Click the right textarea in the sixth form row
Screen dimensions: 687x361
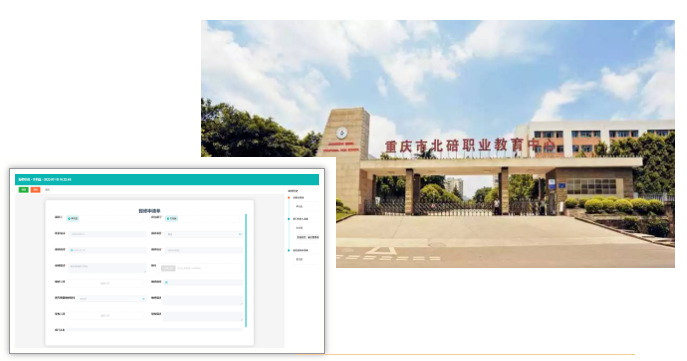pyautogui.click(x=203, y=300)
